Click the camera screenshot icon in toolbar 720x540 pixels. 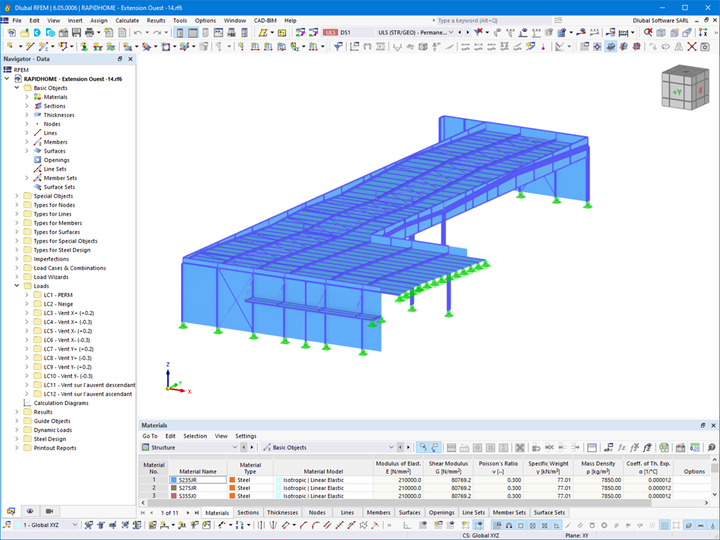pos(704,46)
